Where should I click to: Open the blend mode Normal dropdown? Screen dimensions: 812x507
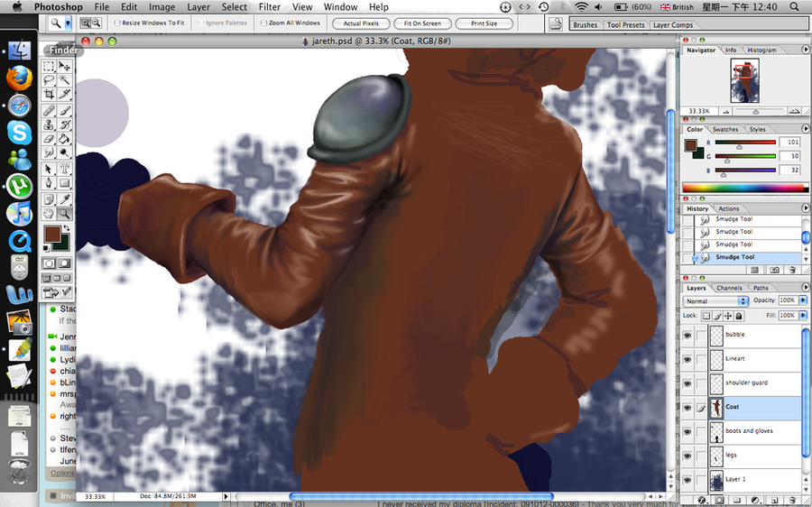click(x=716, y=301)
